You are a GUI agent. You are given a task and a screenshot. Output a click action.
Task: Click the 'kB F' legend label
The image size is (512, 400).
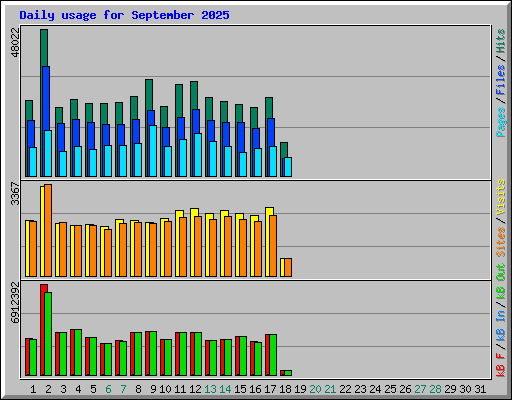click(x=500, y=365)
